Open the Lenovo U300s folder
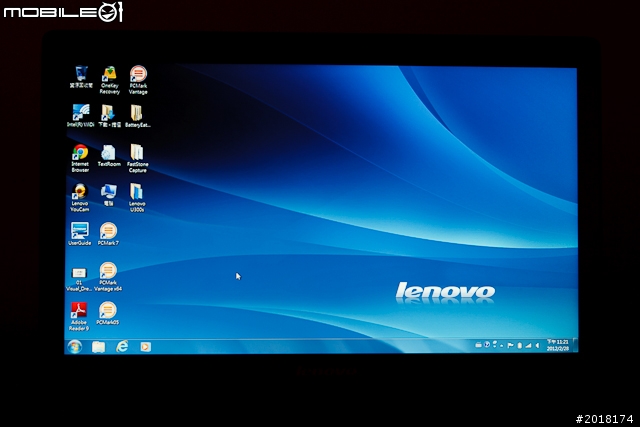 click(x=137, y=198)
